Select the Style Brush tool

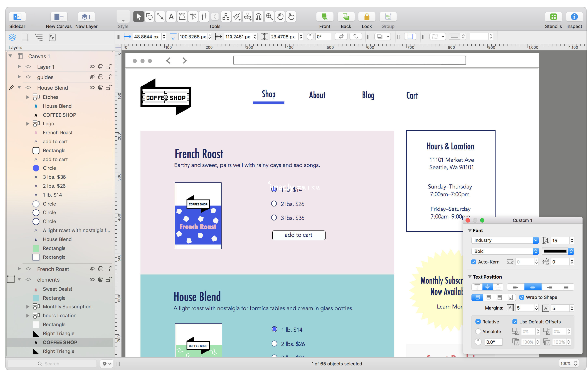click(237, 17)
